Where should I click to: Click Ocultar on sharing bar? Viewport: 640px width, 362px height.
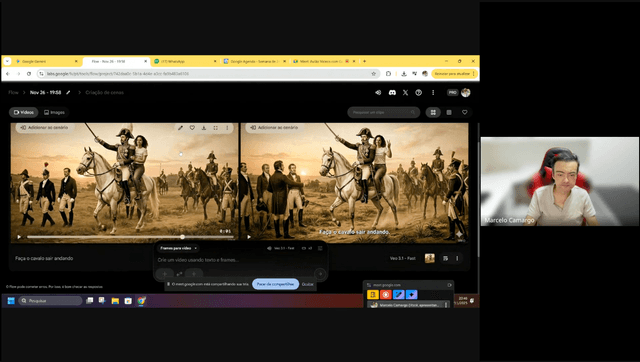(308, 284)
